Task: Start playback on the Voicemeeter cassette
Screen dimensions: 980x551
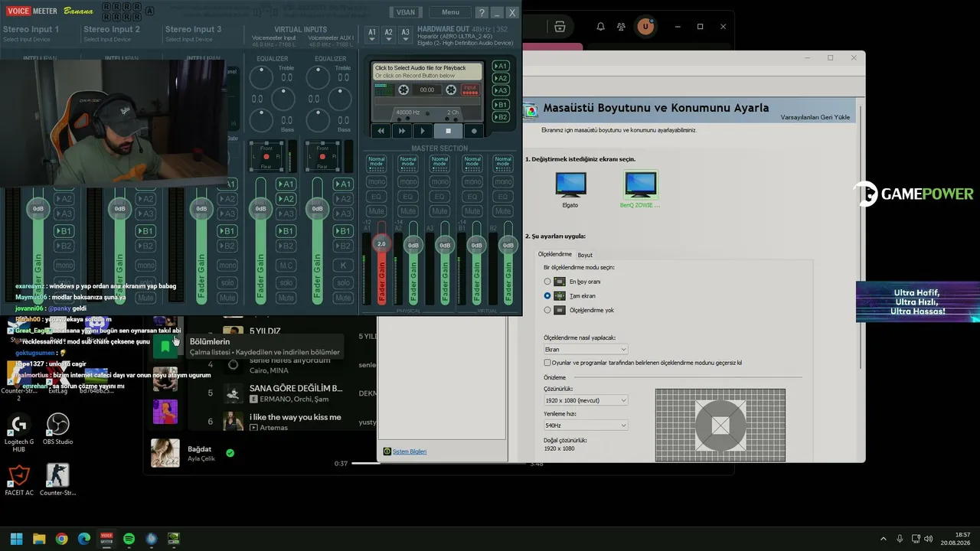Action: pos(423,131)
